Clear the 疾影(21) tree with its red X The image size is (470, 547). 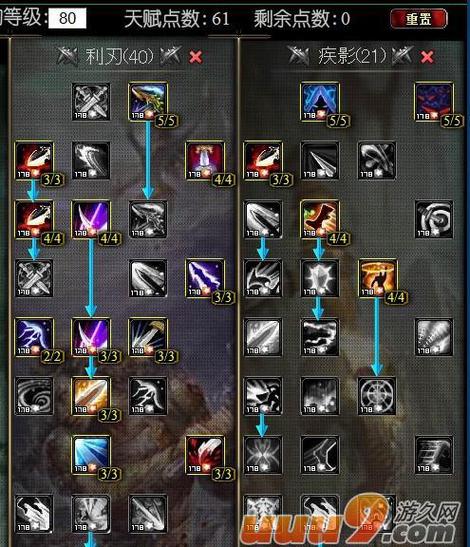click(x=427, y=57)
